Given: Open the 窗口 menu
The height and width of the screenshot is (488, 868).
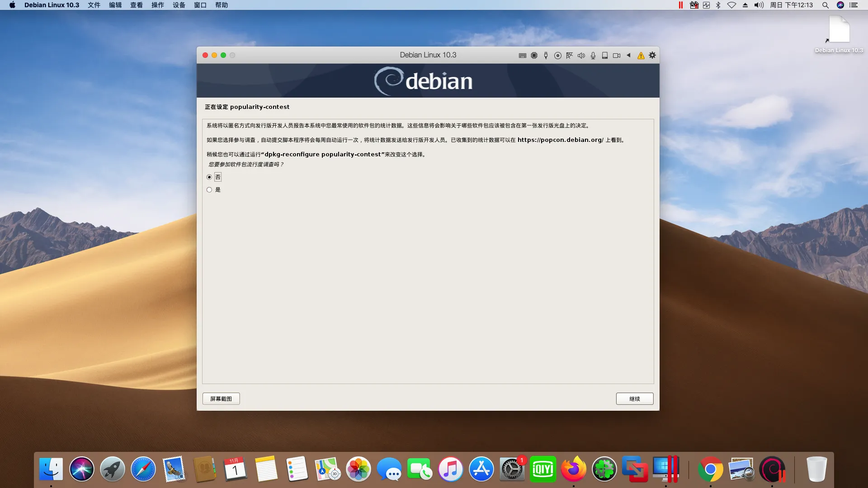Looking at the screenshot, I should (200, 5).
